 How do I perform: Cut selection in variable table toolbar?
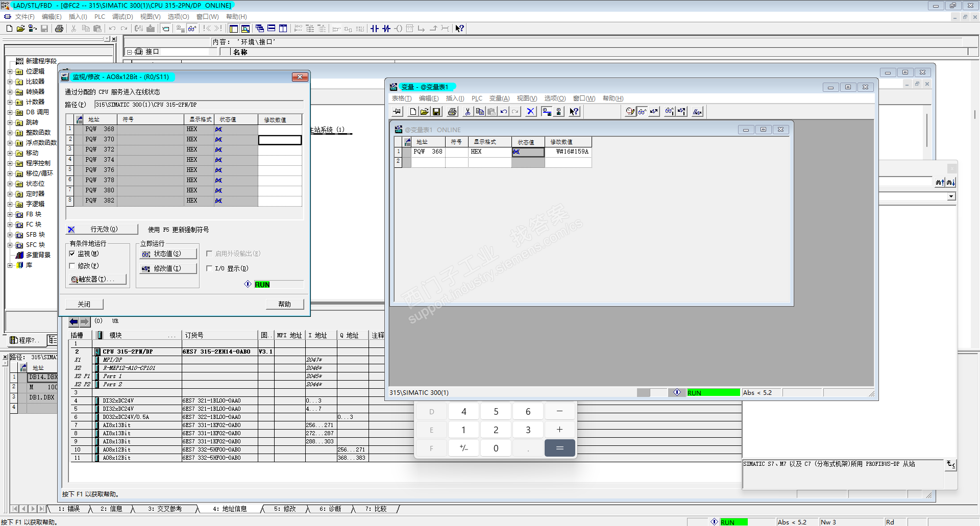(x=468, y=112)
